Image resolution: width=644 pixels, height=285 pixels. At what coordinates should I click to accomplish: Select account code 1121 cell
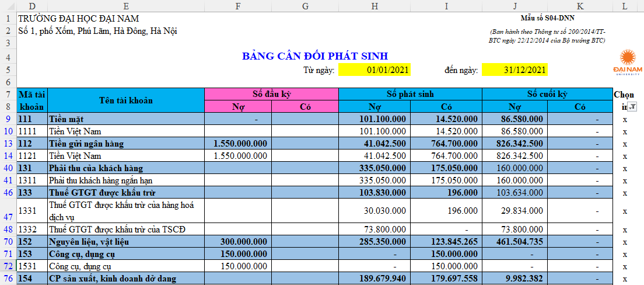point(33,157)
